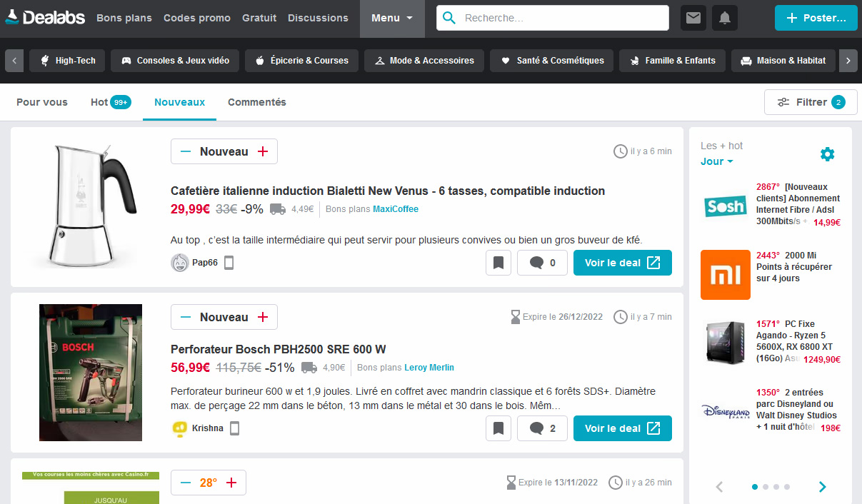Open 2000 Mi Points à récupérer deal

(794, 267)
